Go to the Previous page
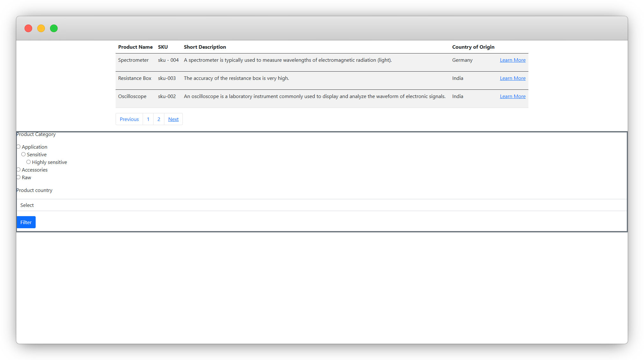 (129, 119)
